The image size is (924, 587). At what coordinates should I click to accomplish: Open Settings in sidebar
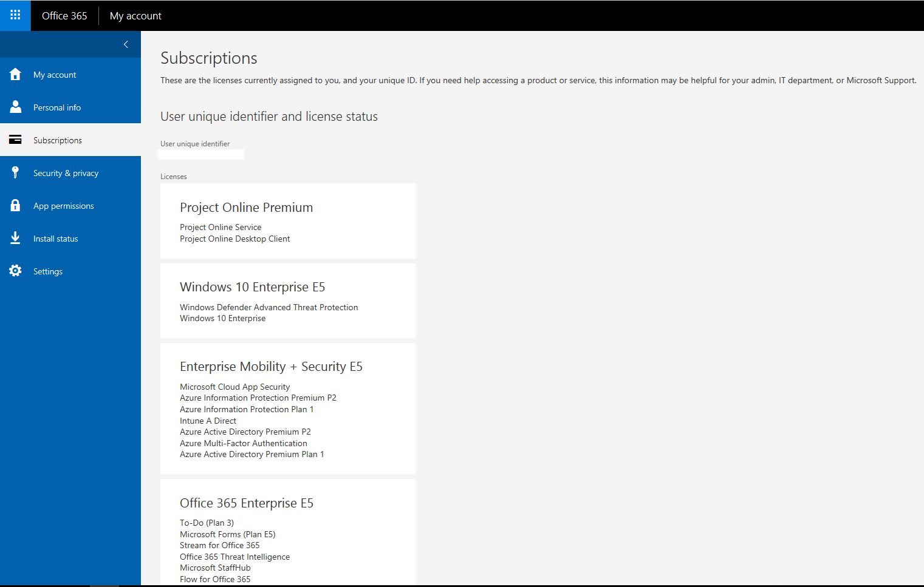coord(70,271)
